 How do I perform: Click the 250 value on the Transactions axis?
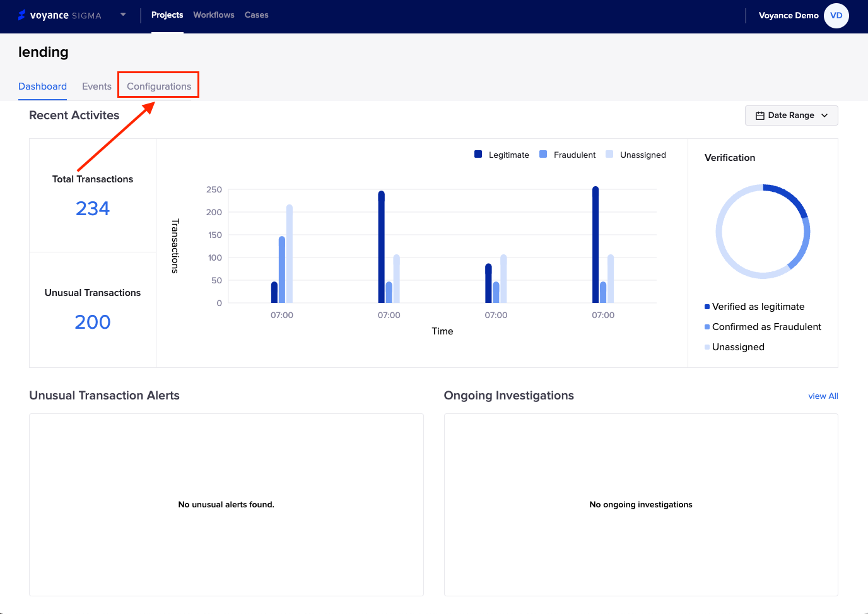[214, 189]
